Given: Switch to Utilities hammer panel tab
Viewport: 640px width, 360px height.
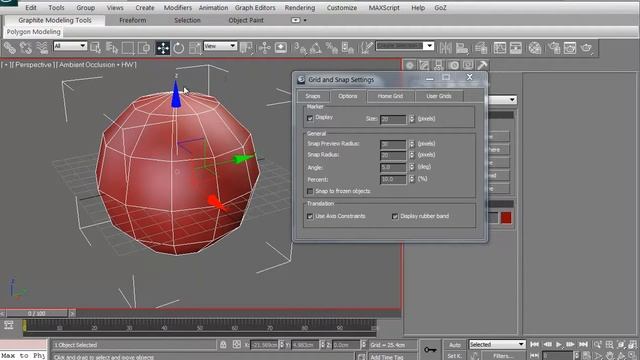Looking at the screenshot, I should (482, 65).
